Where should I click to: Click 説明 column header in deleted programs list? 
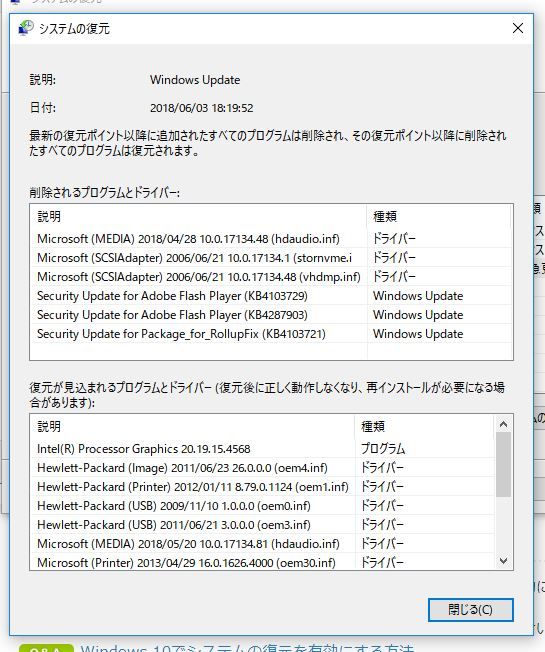click(x=199, y=216)
